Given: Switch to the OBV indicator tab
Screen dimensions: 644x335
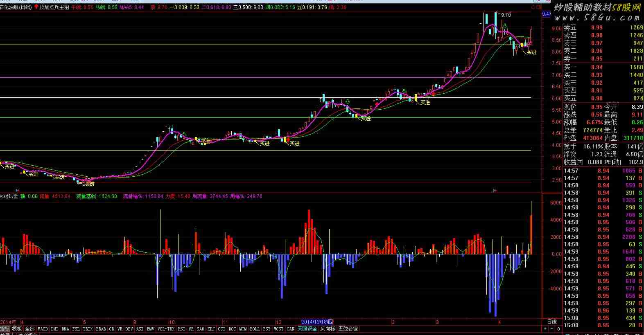Looking at the screenshot, I should pos(129,329).
